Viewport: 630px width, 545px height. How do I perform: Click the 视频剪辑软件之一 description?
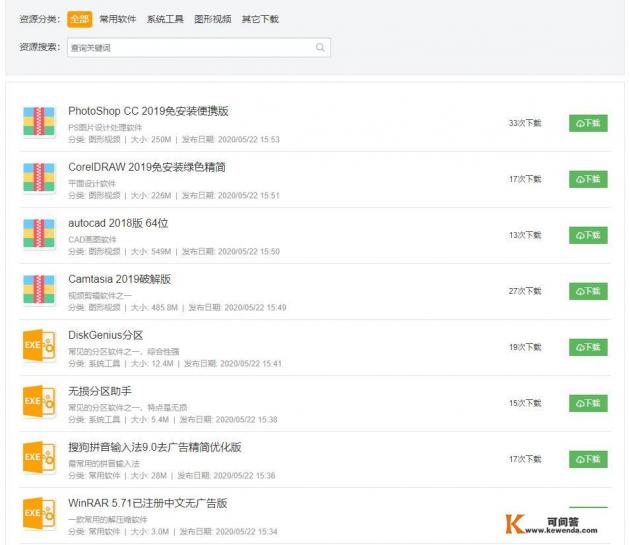coord(100,295)
